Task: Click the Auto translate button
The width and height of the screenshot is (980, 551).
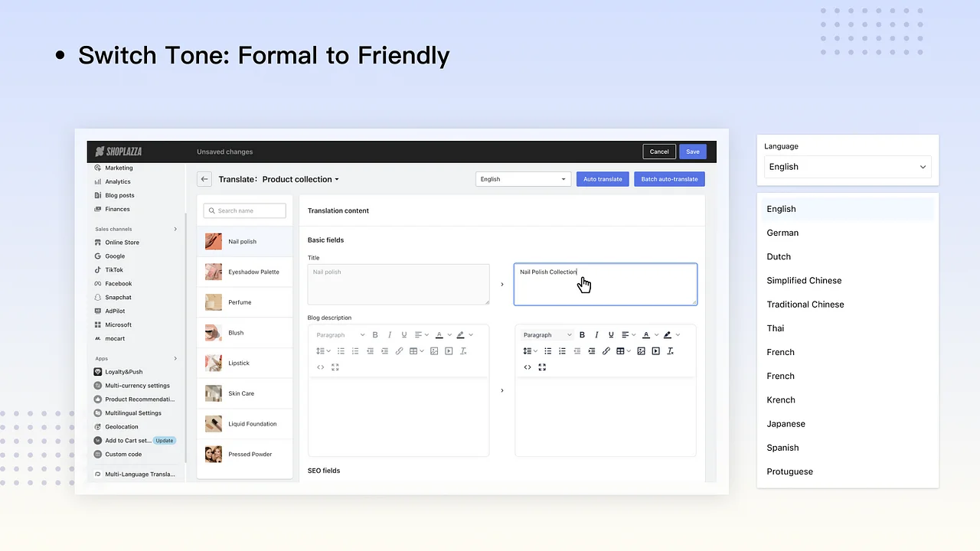Action: pos(603,178)
